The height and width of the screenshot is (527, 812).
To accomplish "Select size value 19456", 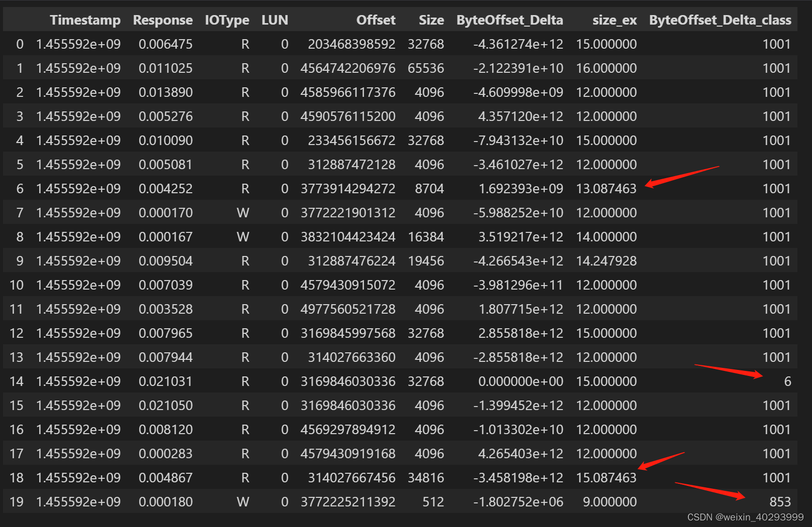I will 426,261.
